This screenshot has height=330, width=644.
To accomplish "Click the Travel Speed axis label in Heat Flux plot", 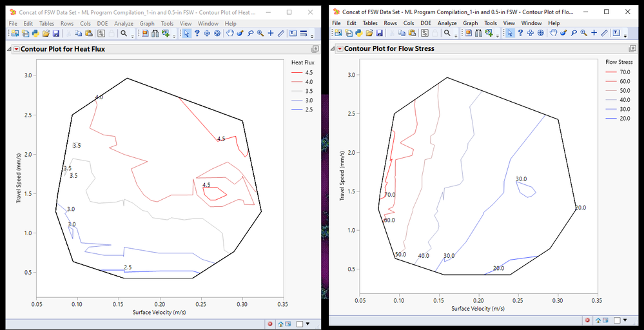I will point(19,177).
